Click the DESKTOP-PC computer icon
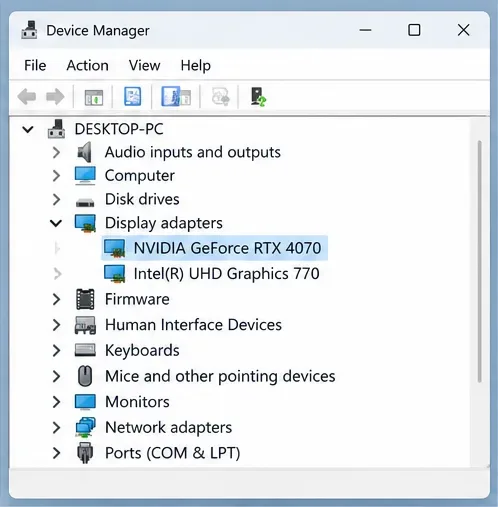Image resolution: width=498 pixels, height=507 pixels. (x=56, y=129)
